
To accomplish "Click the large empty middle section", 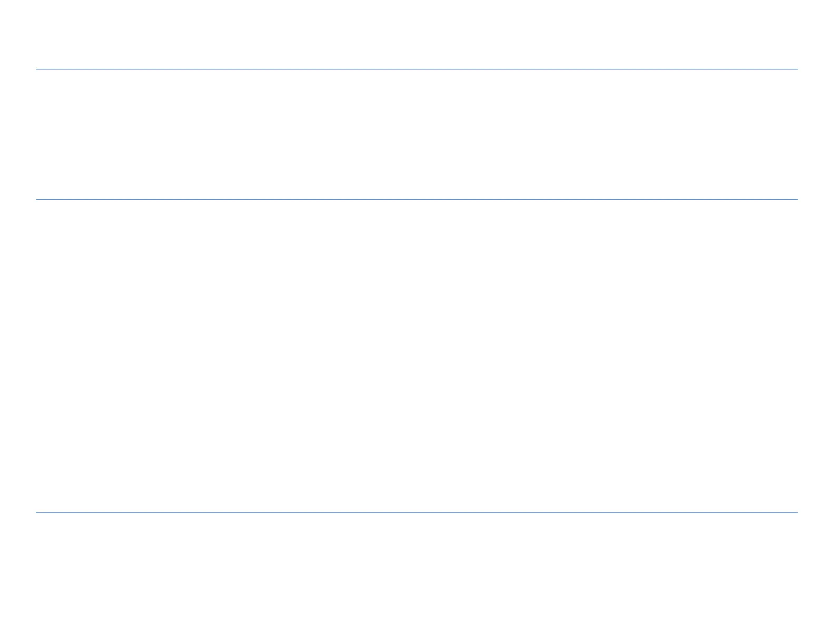I will 416,356.
